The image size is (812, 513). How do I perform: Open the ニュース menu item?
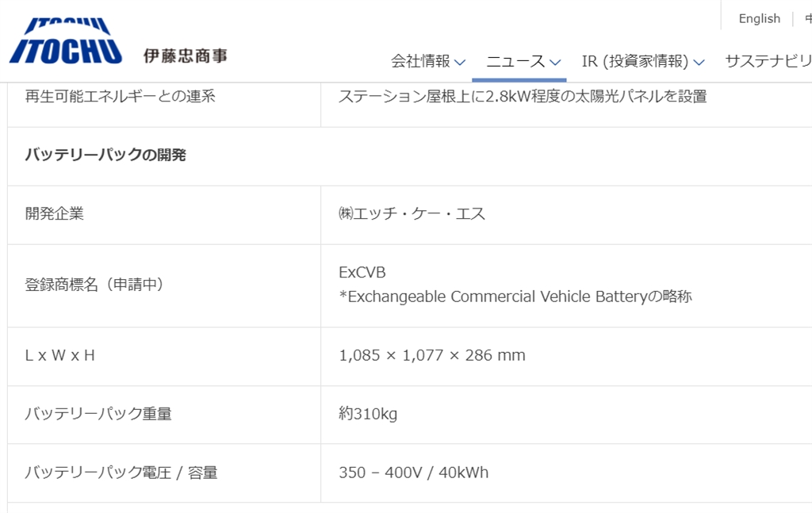pyautogui.click(x=515, y=61)
